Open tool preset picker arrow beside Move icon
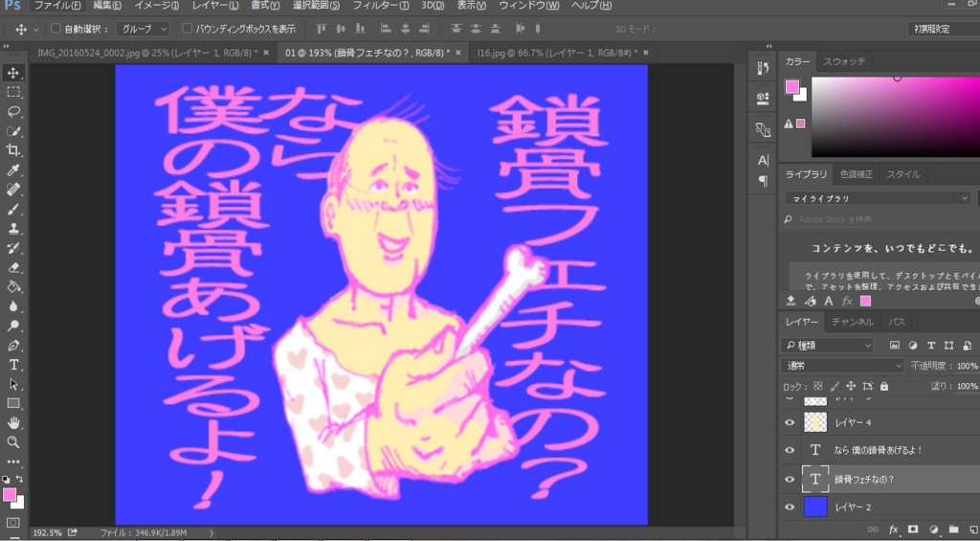The image size is (980, 541). 35,30
